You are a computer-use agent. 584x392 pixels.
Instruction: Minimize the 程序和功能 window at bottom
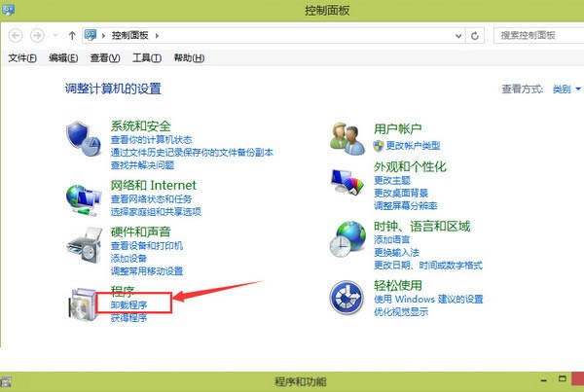pos(544,380)
